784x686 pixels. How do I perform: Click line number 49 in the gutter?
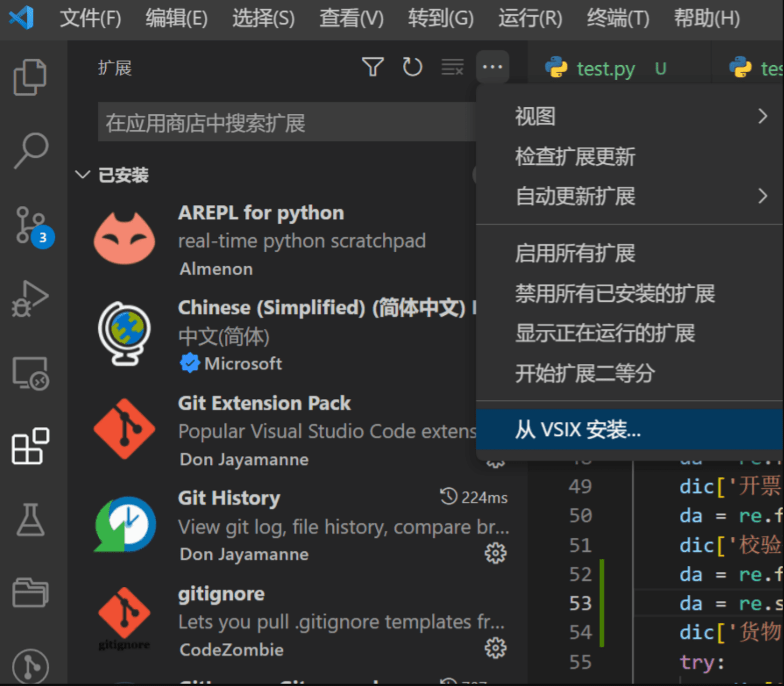coord(581,487)
